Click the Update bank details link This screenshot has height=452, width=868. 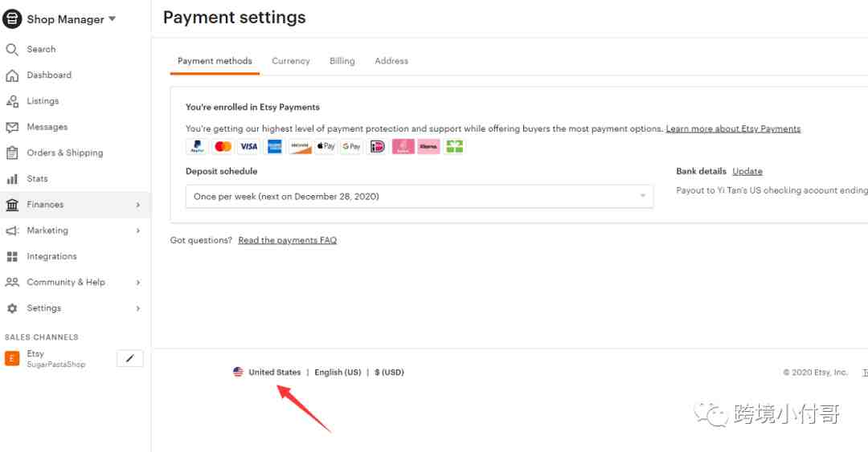point(747,172)
